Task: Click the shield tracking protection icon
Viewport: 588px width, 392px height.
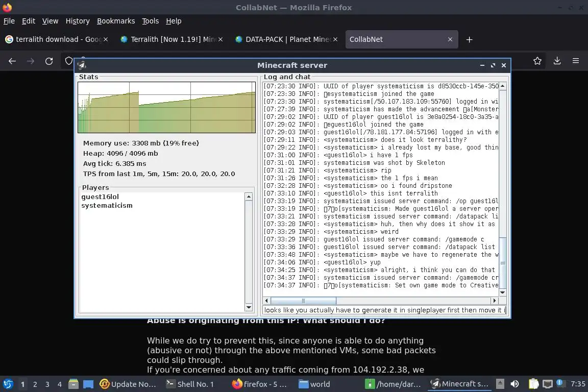Action: (68, 61)
